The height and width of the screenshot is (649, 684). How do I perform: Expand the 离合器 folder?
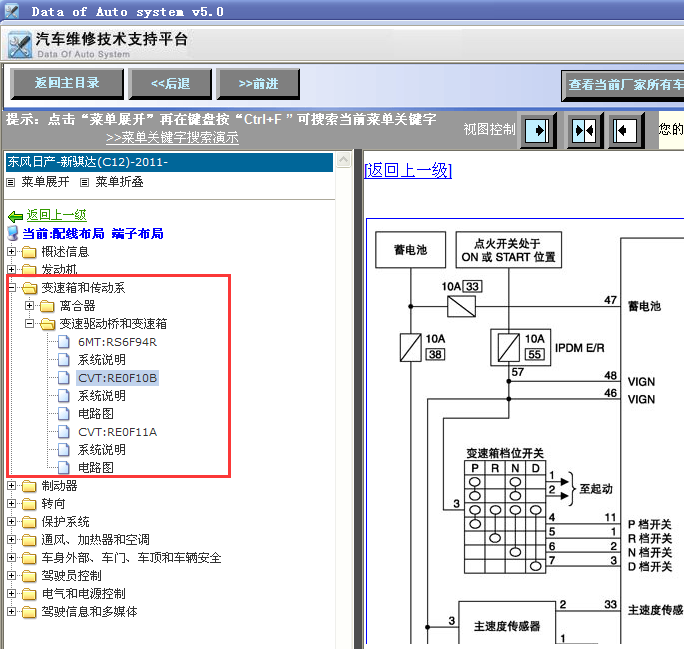[x=29, y=305]
